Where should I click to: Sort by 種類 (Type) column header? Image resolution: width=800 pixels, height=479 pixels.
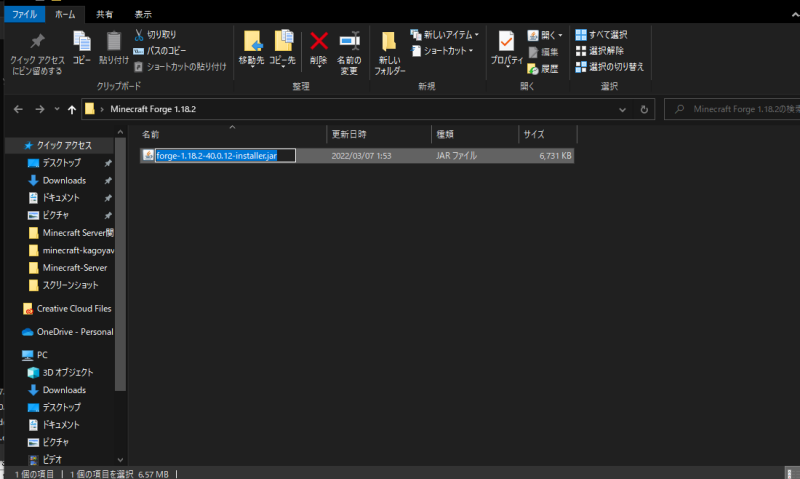tap(475, 134)
